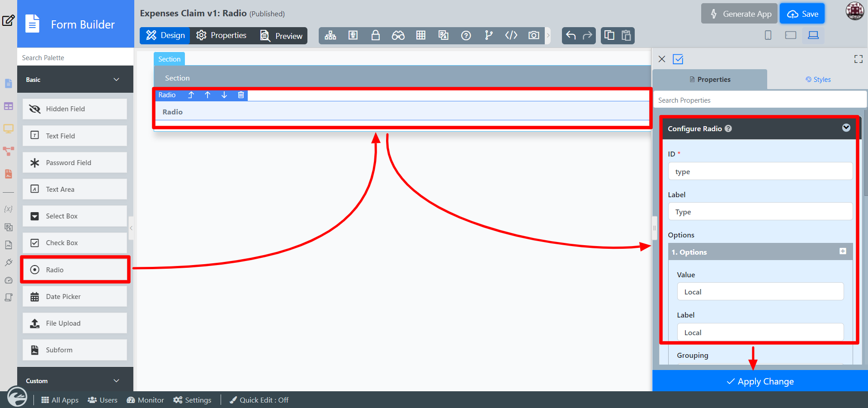The width and height of the screenshot is (868, 408).
Task: Click the Generate App button
Action: (740, 14)
